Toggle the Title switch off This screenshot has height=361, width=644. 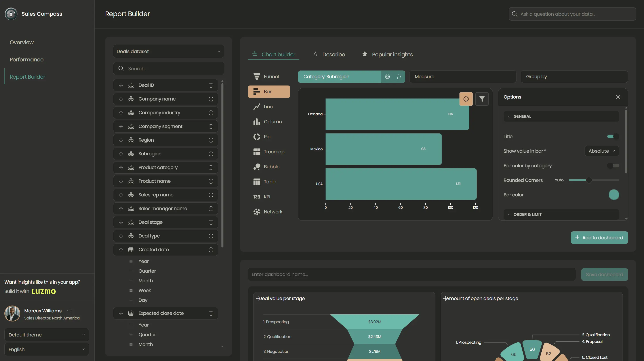(613, 137)
